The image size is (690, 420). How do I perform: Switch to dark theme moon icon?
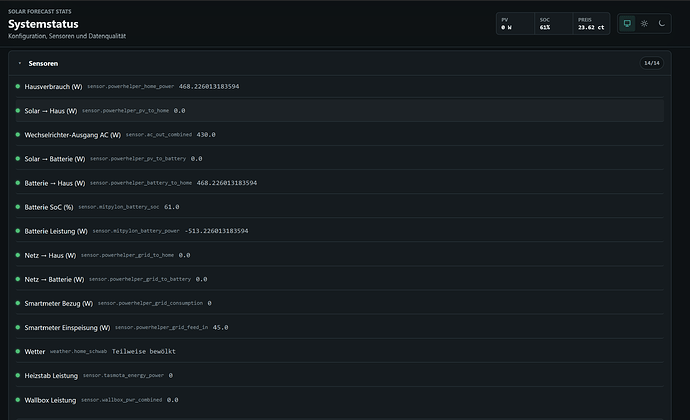(661, 23)
